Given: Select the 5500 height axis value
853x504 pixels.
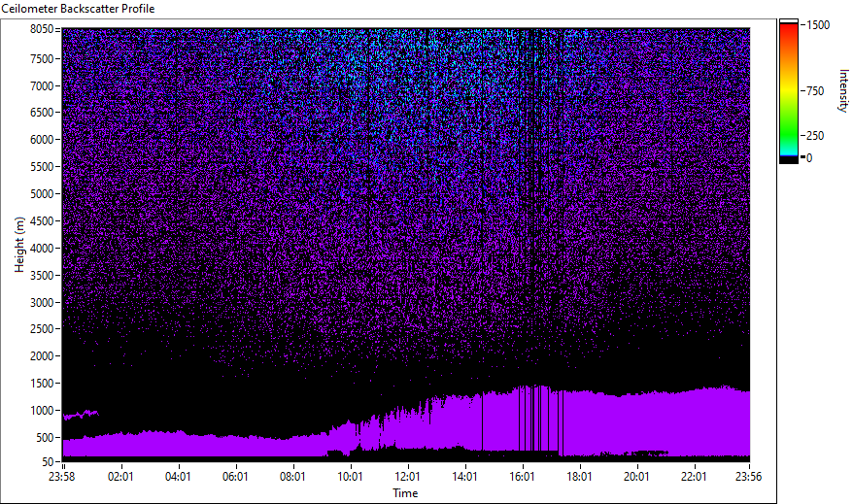Looking at the screenshot, I should pos(42,167).
